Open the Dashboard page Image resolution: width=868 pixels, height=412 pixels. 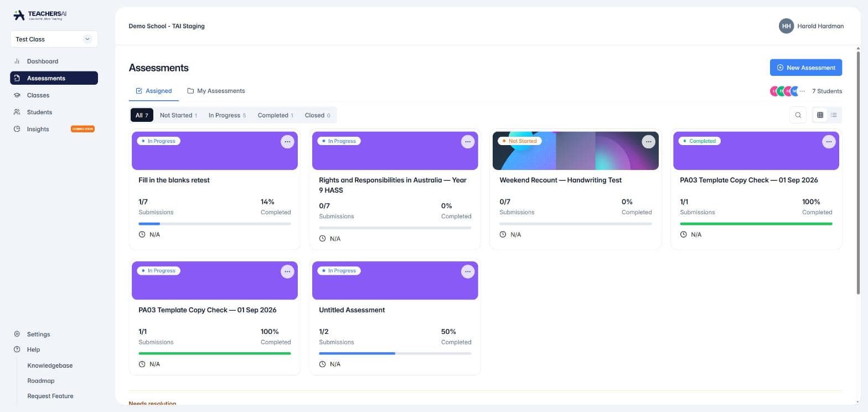coord(54,61)
